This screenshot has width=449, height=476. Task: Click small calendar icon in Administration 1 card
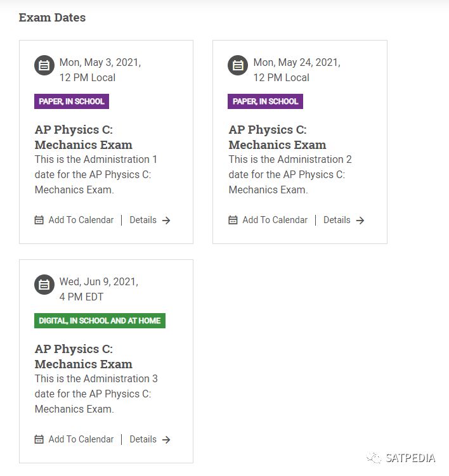click(x=39, y=220)
